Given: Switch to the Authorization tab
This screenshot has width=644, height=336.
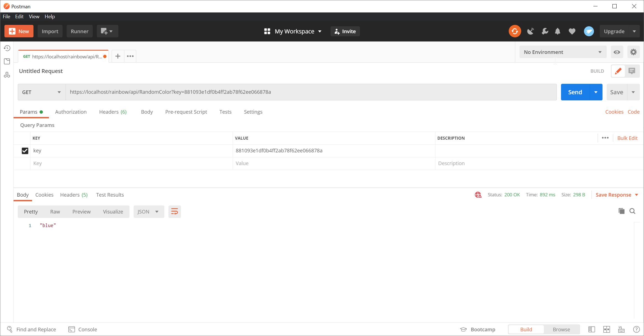Looking at the screenshot, I should [71, 112].
